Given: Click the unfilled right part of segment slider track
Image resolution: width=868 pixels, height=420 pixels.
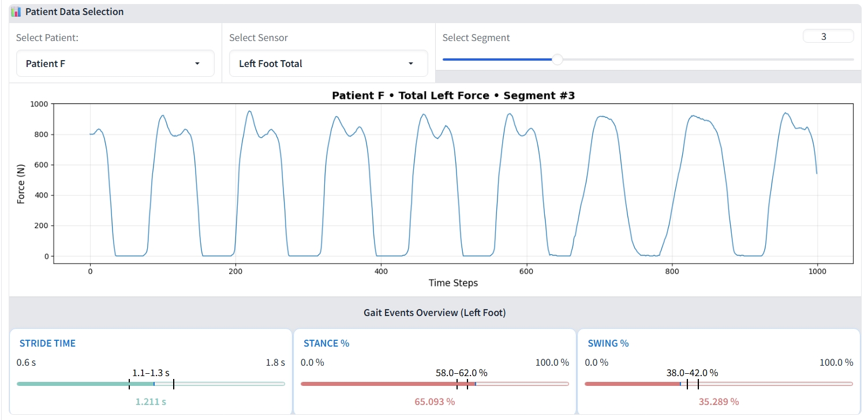Looking at the screenshot, I should 704,60.
